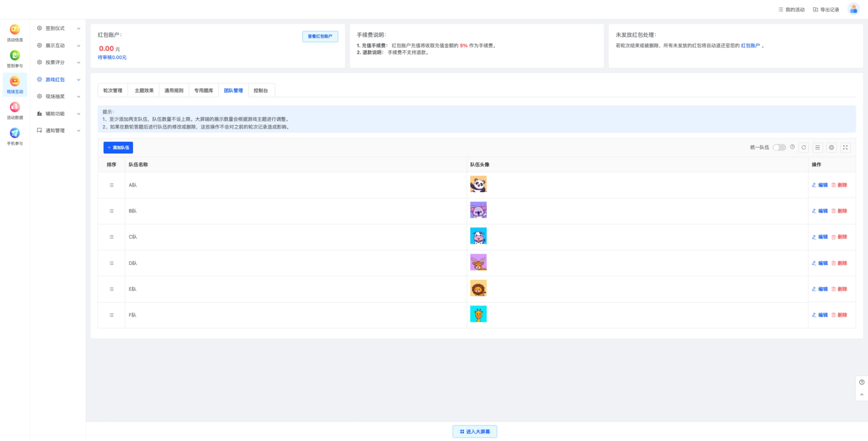Image resolution: width=868 pixels, height=441 pixels.
Task: Expand the 辅助功能 menu
Action: pyautogui.click(x=58, y=114)
